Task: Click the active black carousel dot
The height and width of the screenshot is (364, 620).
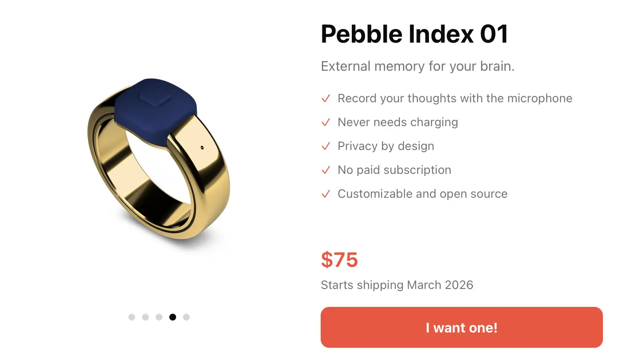Action: tap(173, 317)
